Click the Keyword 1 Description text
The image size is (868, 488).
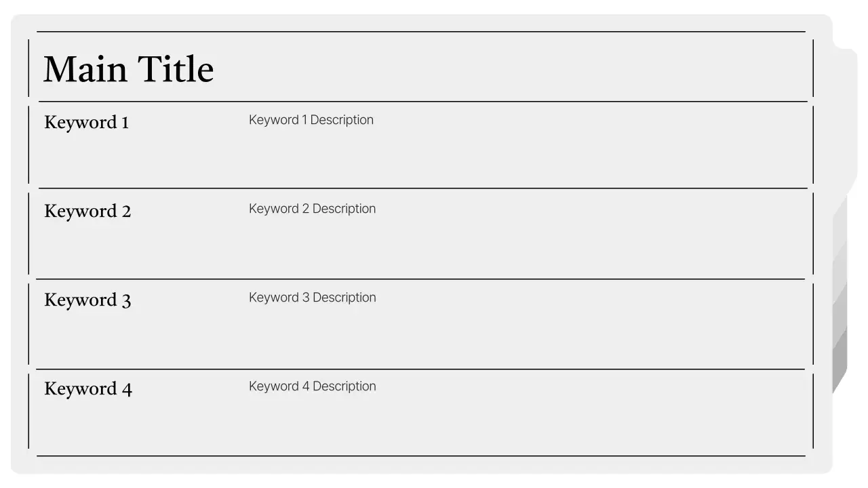click(x=311, y=120)
